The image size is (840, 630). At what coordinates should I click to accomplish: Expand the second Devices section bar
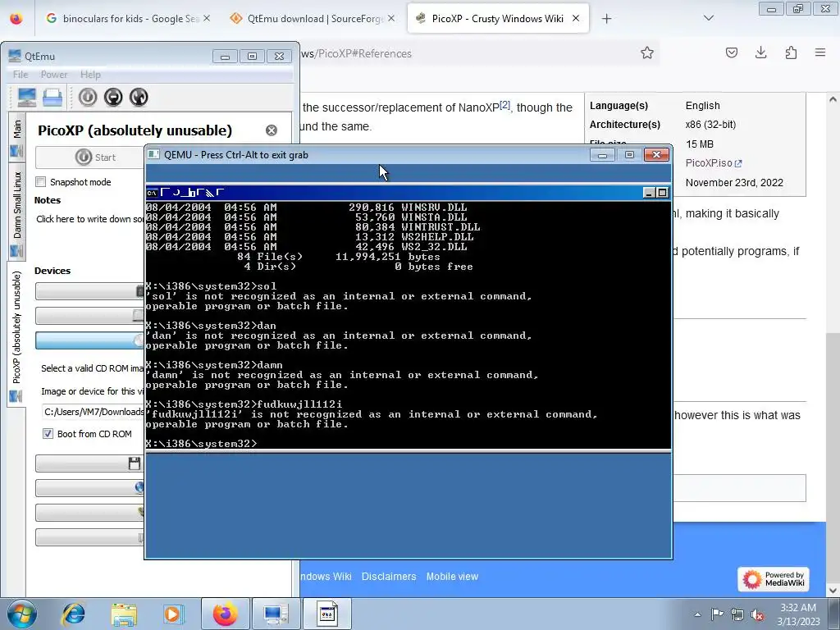(90, 316)
